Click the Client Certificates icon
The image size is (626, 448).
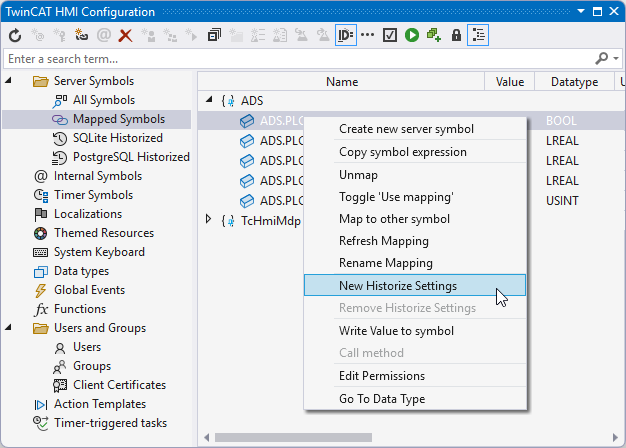tap(60, 385)
